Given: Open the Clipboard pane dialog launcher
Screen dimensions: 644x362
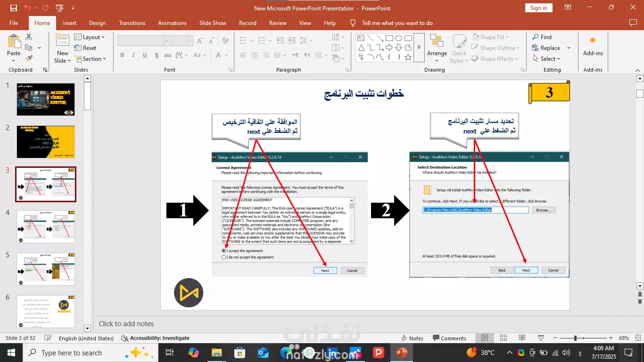Looking at the screenshot, I should [x=45, y=70].
